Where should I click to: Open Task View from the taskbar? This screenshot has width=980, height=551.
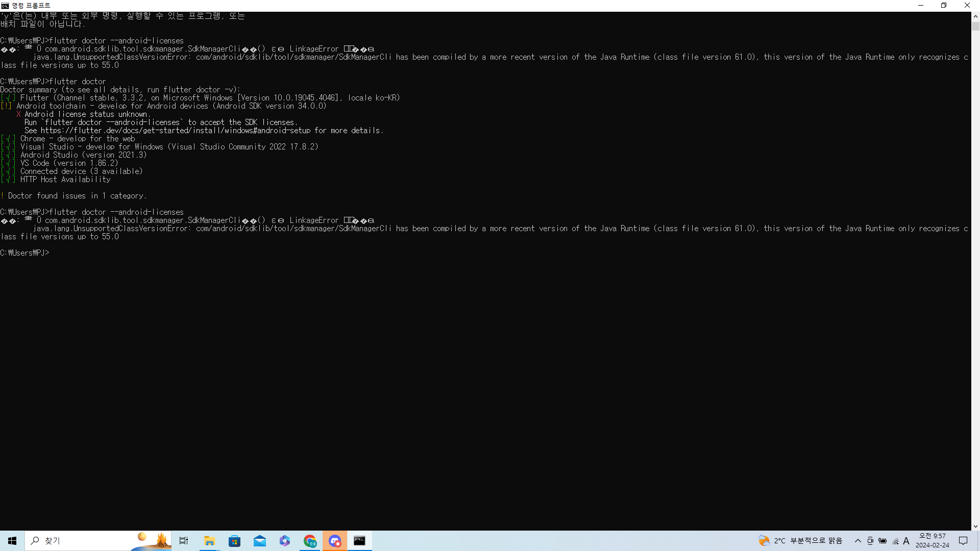click(184, 541)
